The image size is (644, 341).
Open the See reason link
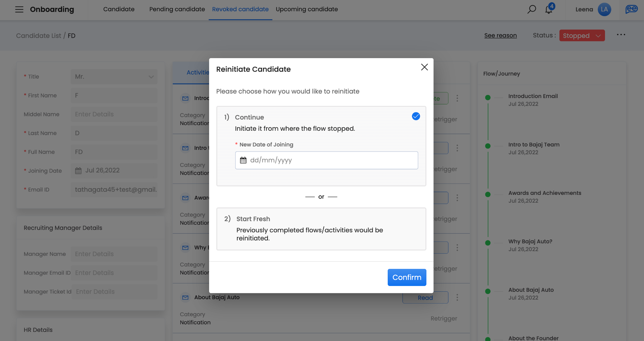pos(500,36)
